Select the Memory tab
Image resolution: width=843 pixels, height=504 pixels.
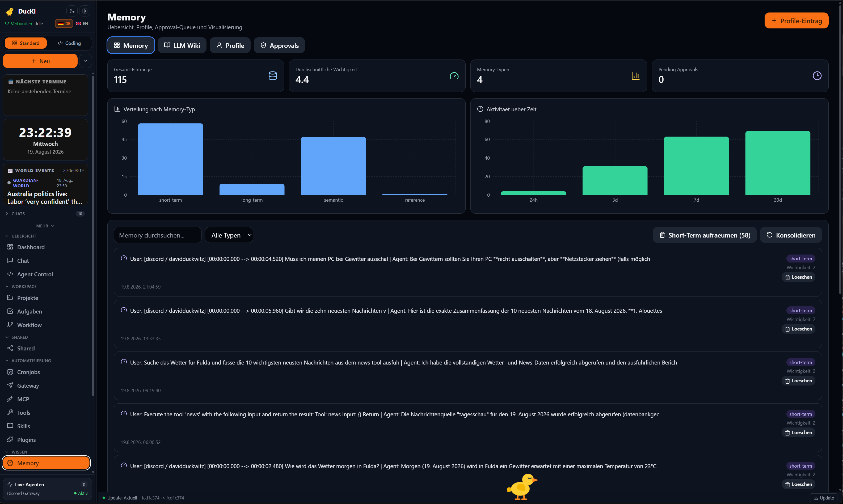[x=131, y=45]
